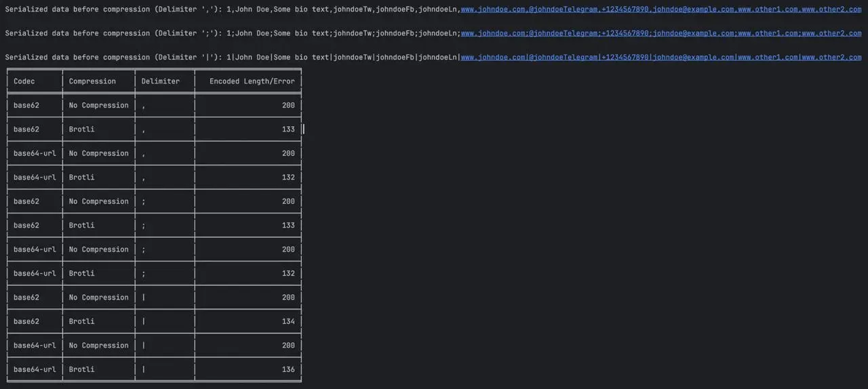Select 'johndoeTw' in the pipe-delimited line
This screenshot has height=389, width=868.
(352, 57)
